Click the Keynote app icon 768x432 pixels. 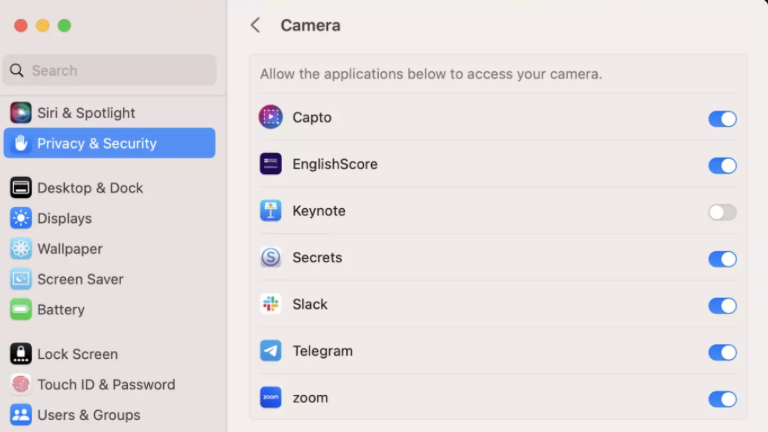tap(270, 211)
